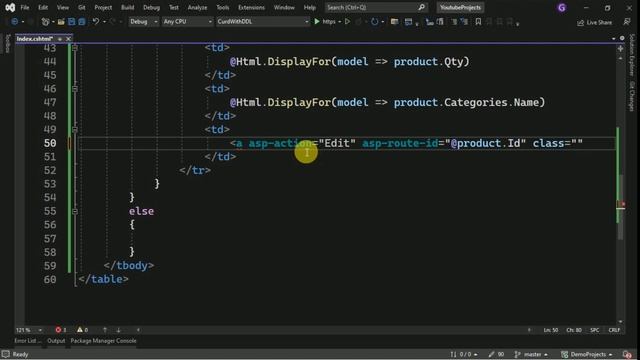Click the green Start debugging play icon
Viewport: 640px width, 360px height.
pyautogui.click(x=317, y=22)
